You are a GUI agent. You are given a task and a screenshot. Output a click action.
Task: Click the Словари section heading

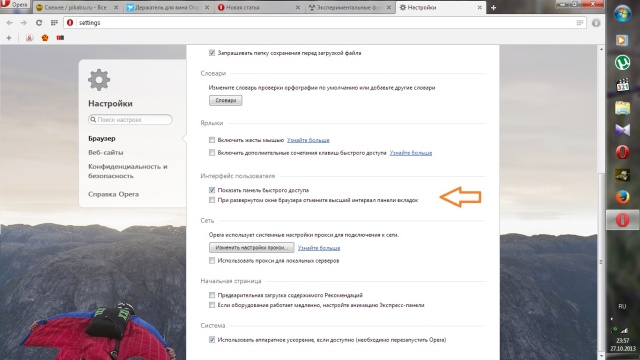point(213,73)
